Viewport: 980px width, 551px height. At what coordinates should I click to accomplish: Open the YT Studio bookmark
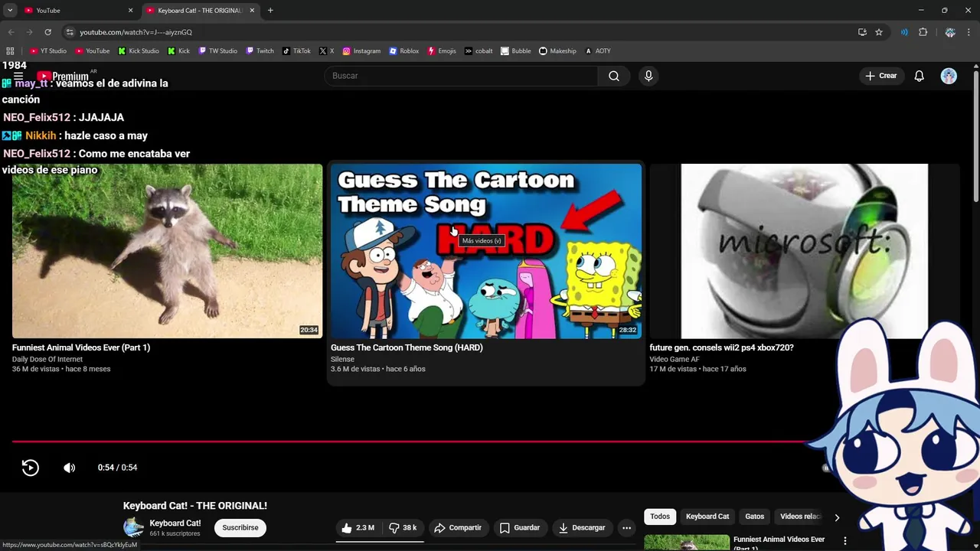48,51
